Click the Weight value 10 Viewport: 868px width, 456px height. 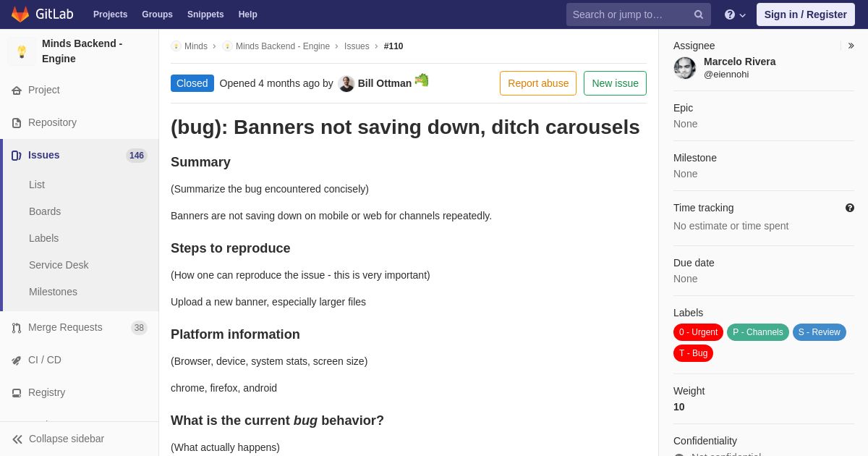pos(679,407)
